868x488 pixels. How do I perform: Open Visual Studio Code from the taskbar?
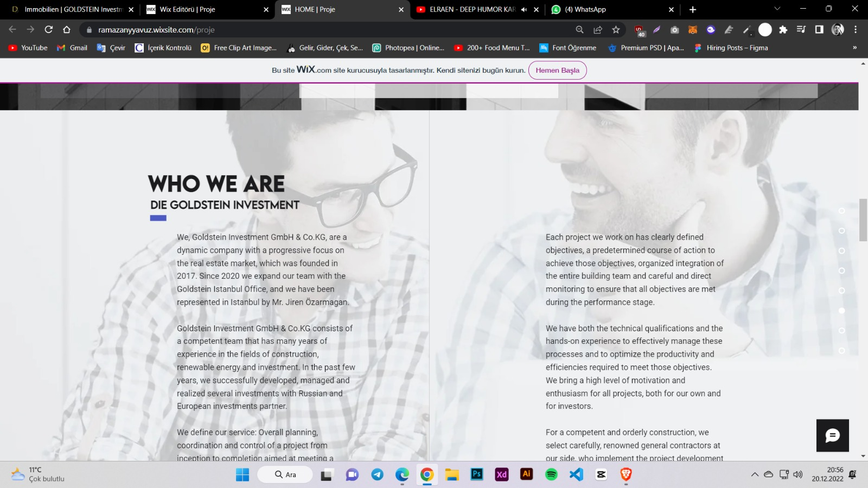pyautogui.click(x=576, y=475)
